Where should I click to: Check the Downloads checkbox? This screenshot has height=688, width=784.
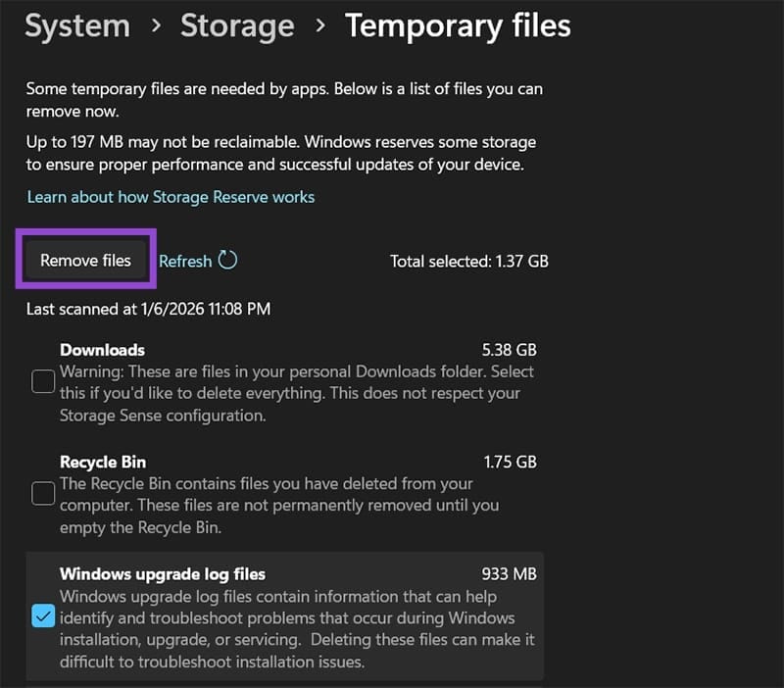coord(43,380)
